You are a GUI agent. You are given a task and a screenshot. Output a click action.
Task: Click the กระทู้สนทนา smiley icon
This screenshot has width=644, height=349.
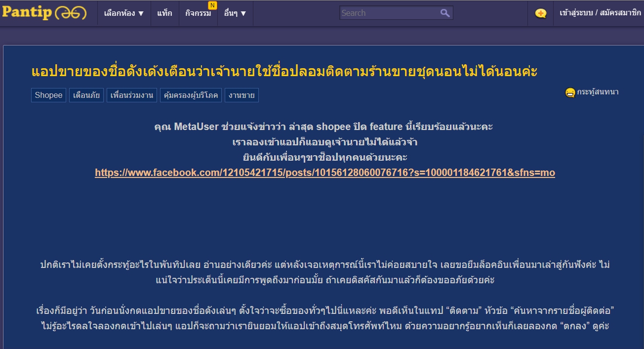tap(570, 92)
